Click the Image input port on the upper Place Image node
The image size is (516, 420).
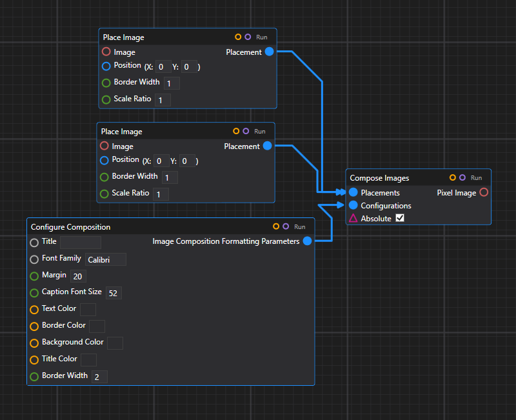tap(106, 52)
